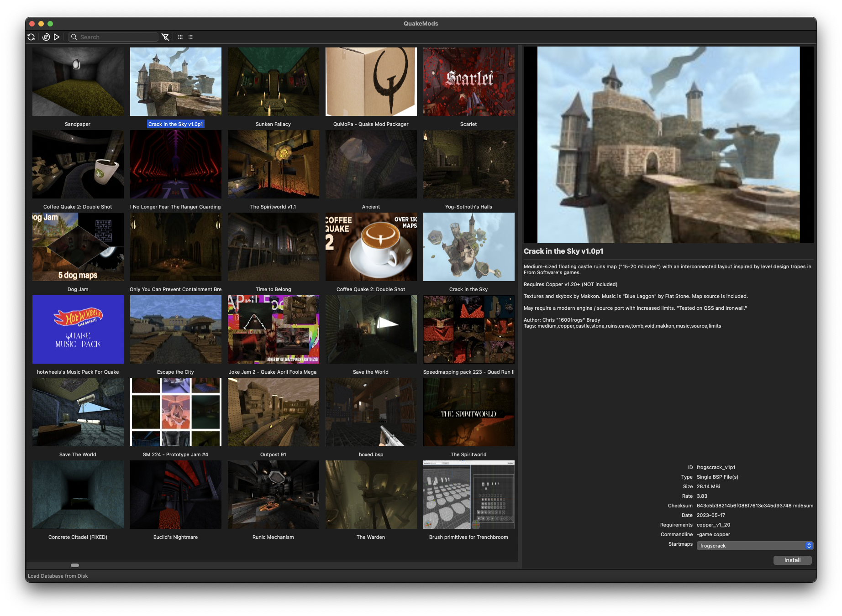842x616 pixels.
Task: Select I No Longer Fear The Ranger thumbnail
Action: click(175, 164)
